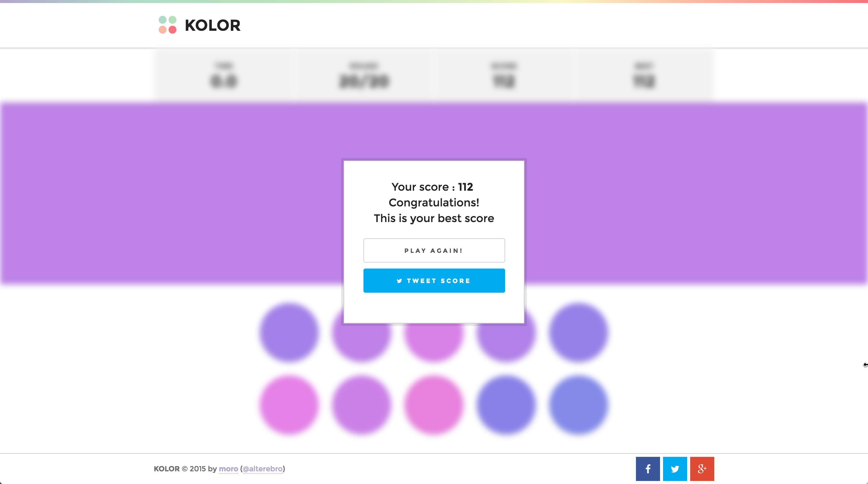The width and height of the screenshot is (868, 484).
Task: Click the blurred score counter panel
Action: [503, 76]
